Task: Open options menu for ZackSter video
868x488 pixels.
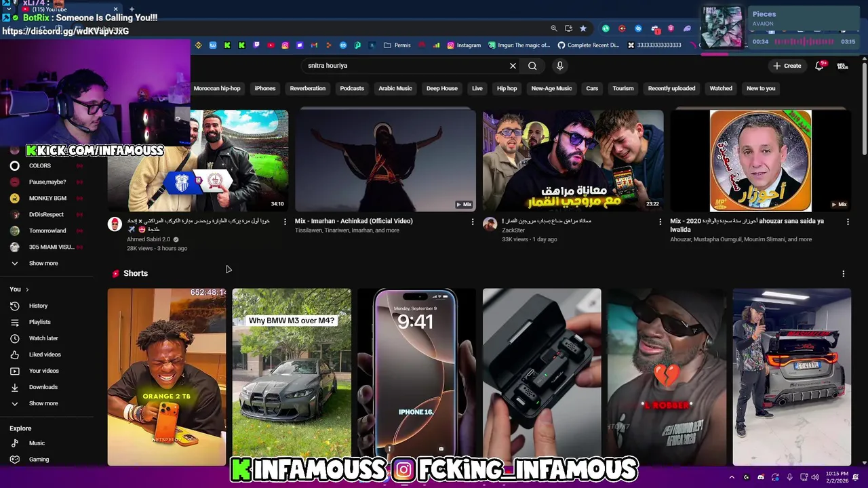Action: pos(660,222)
